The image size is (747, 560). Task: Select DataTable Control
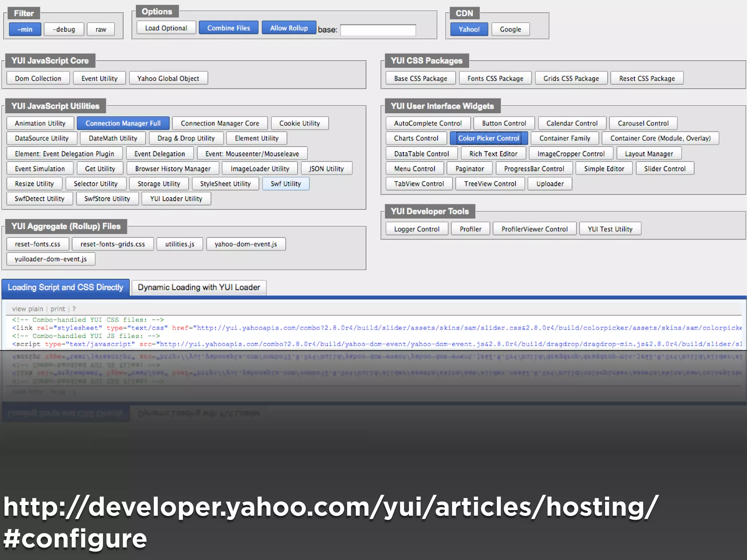coord(422,153)
